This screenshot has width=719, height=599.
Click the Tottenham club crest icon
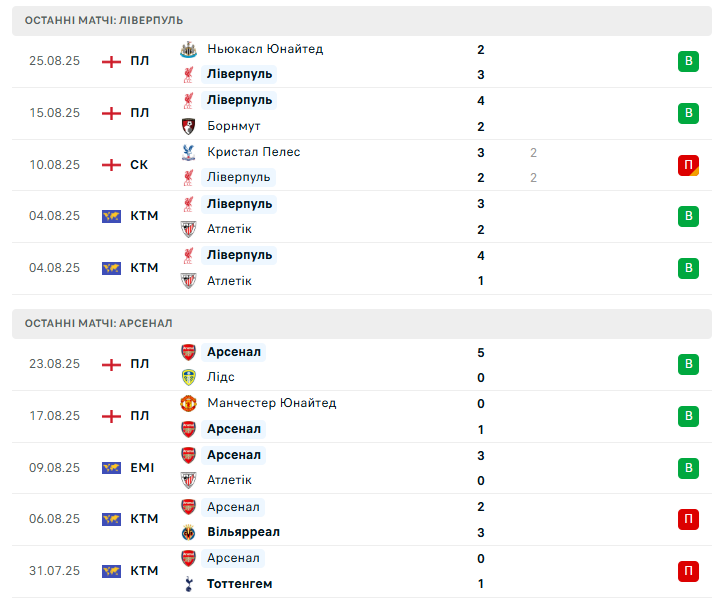(188, 583)
